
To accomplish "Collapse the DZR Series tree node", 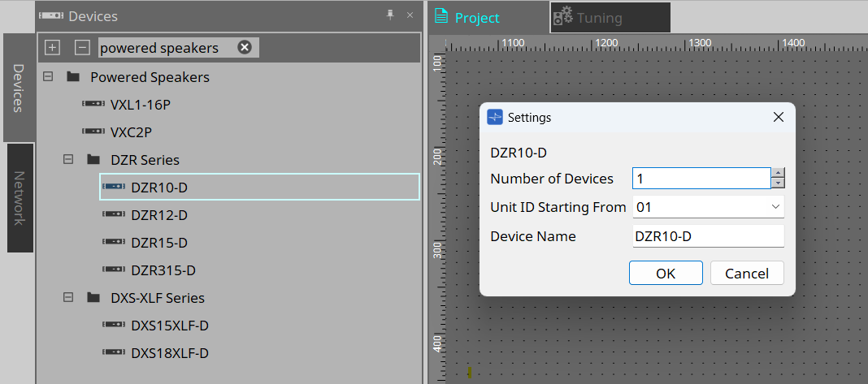I will (68, 159).
